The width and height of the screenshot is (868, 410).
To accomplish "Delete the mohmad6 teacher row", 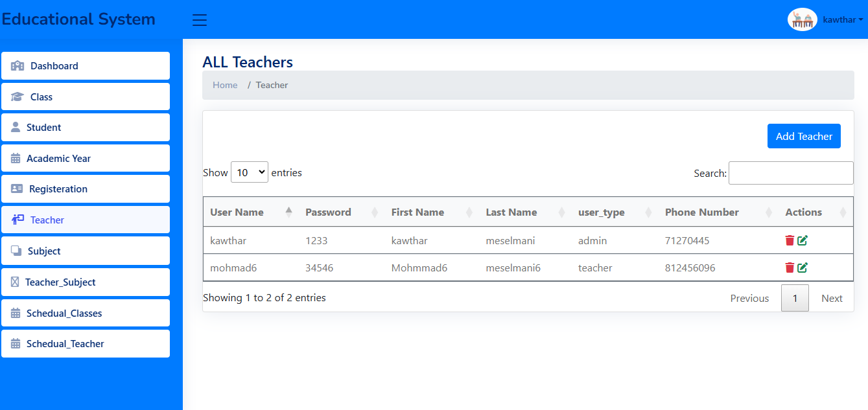I will tap(790, 268).
